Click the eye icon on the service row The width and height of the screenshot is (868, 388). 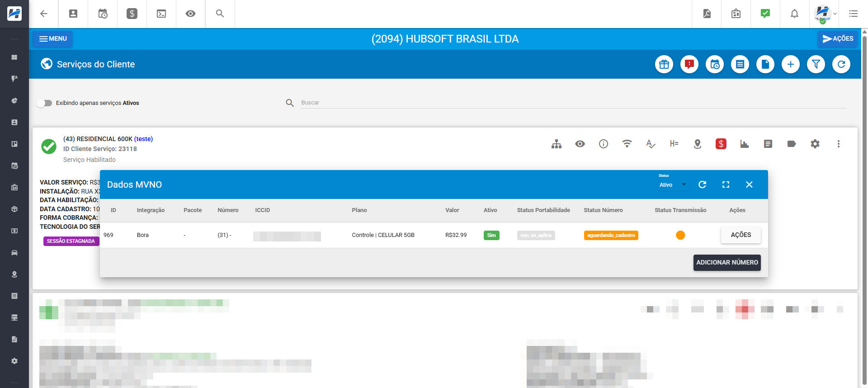click(x=580, y=144)
